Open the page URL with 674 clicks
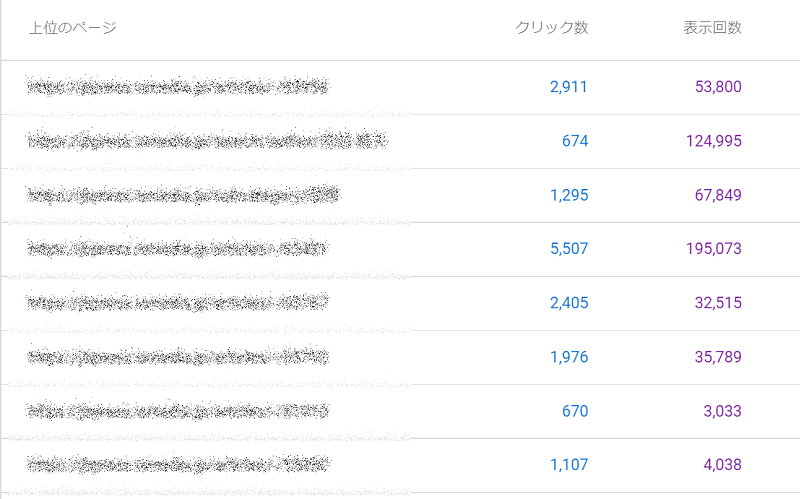 point(207,140)
